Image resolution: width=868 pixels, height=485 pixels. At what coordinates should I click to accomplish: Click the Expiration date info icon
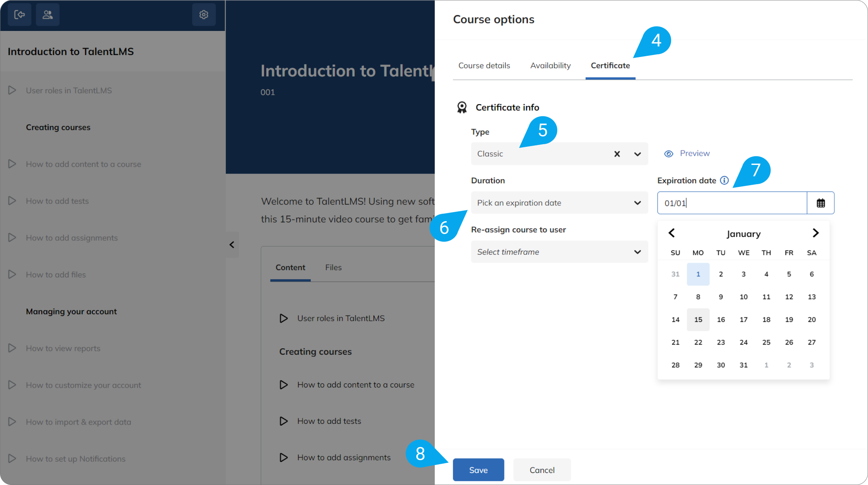(724, 180)
